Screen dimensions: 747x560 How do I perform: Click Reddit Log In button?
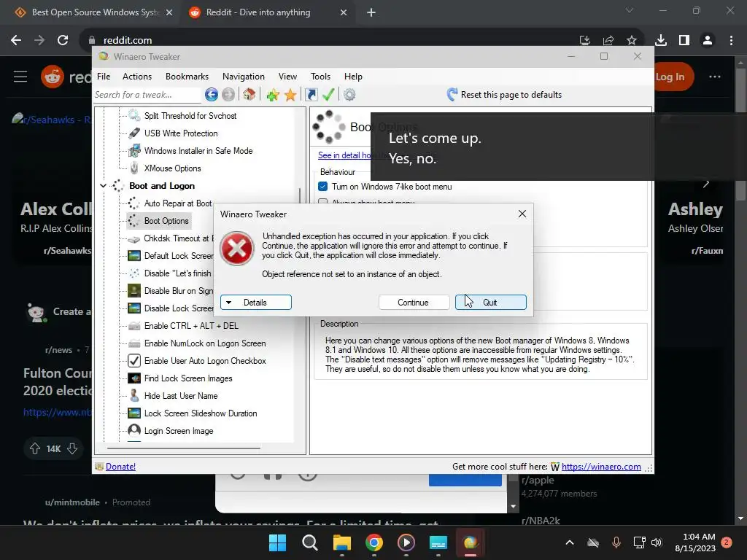click(670, 77)
